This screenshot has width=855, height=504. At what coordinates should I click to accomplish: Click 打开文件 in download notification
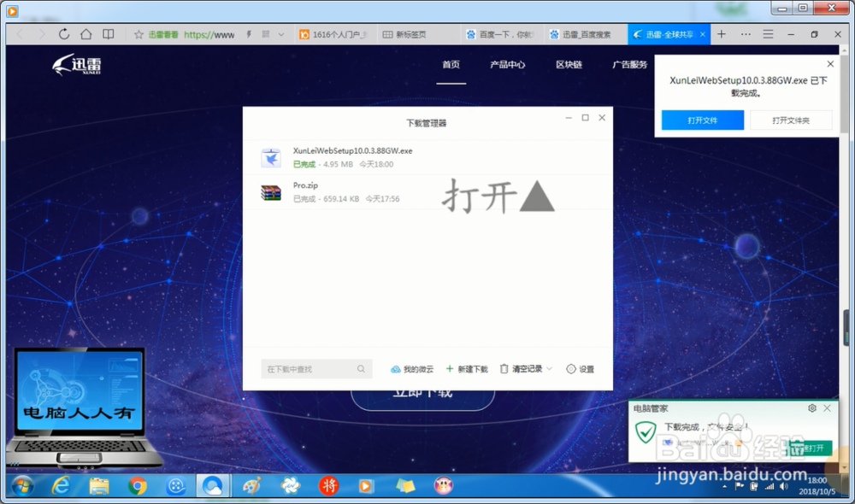(x=702, y=120)
